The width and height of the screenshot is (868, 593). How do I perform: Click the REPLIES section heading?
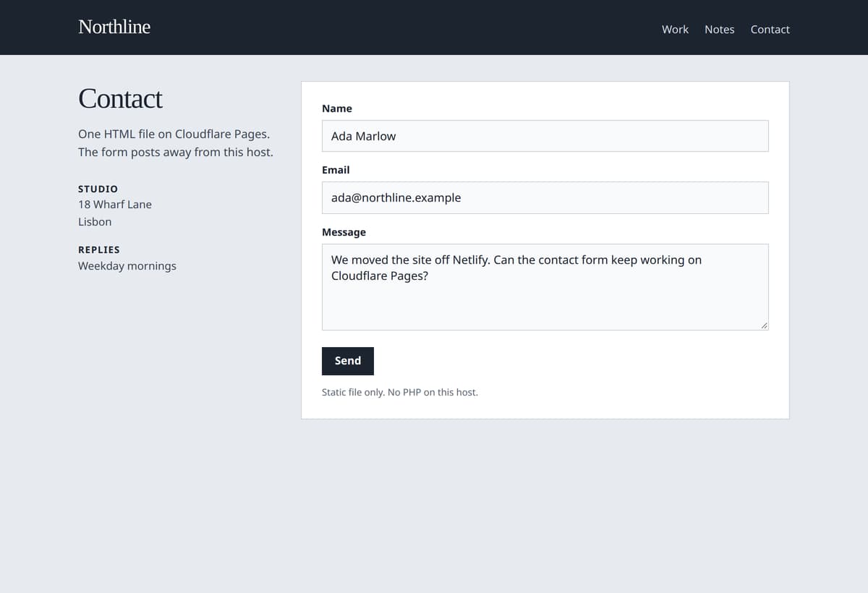(99, 249)
